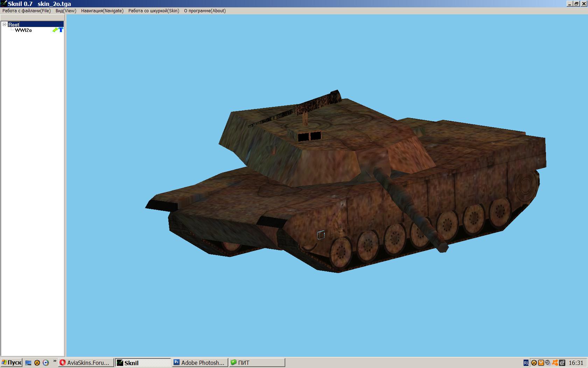Click the blue T icon beside WWI2o
The width and height of the screenshot is (588, 368).
click(x=61, y=30)
